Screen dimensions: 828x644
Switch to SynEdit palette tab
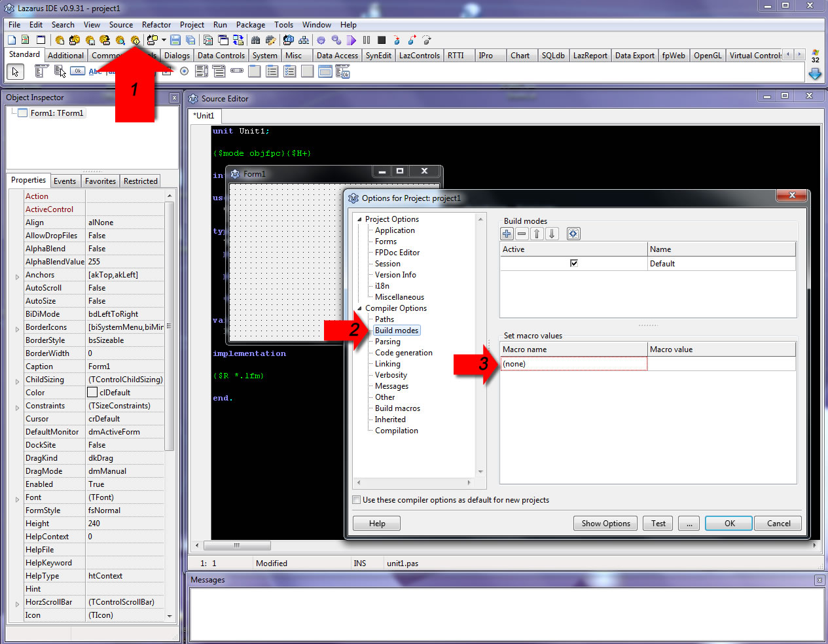click(378, 56)
